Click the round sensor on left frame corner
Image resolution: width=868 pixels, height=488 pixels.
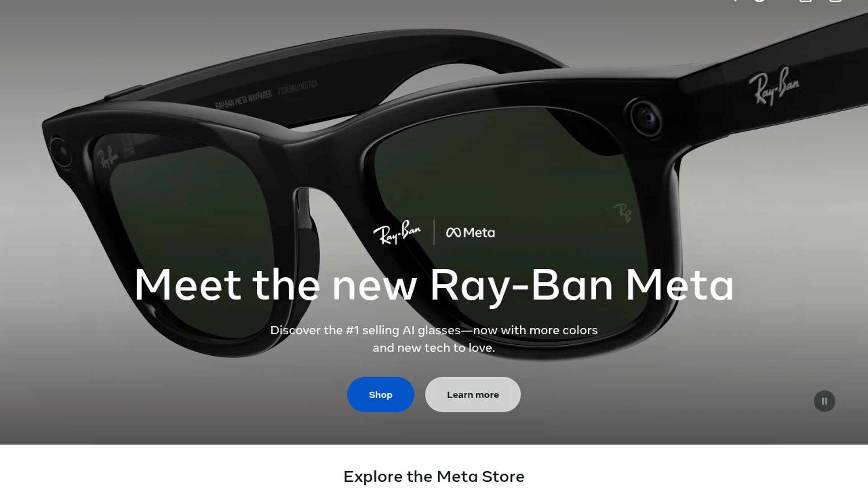click(x=59, y=150)
